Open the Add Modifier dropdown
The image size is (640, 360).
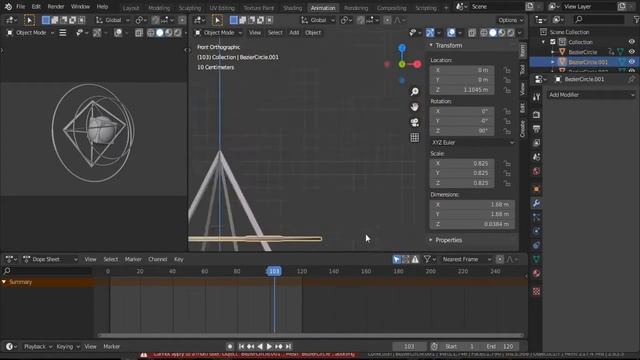[591, 95]
